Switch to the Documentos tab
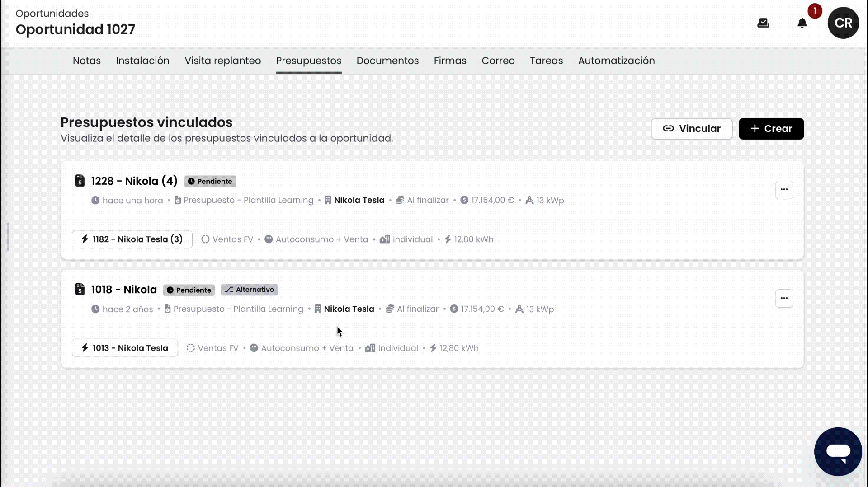Viewport: 868px width, 487px height. pos(387,61)
